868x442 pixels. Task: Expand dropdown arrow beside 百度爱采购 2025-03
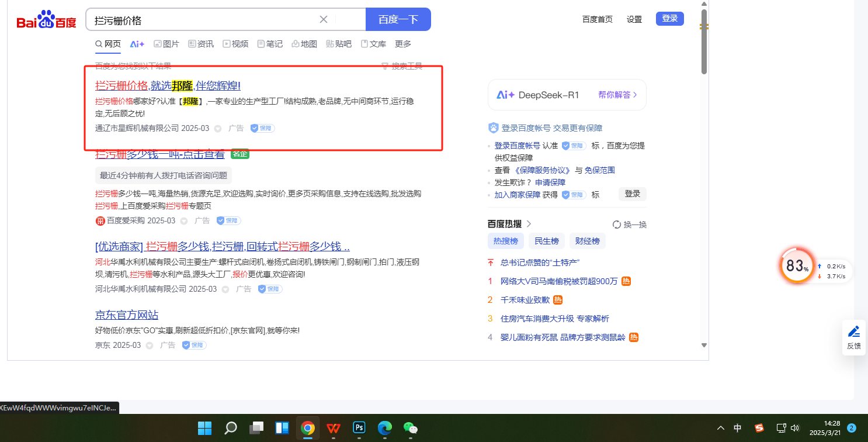point(184,221)
